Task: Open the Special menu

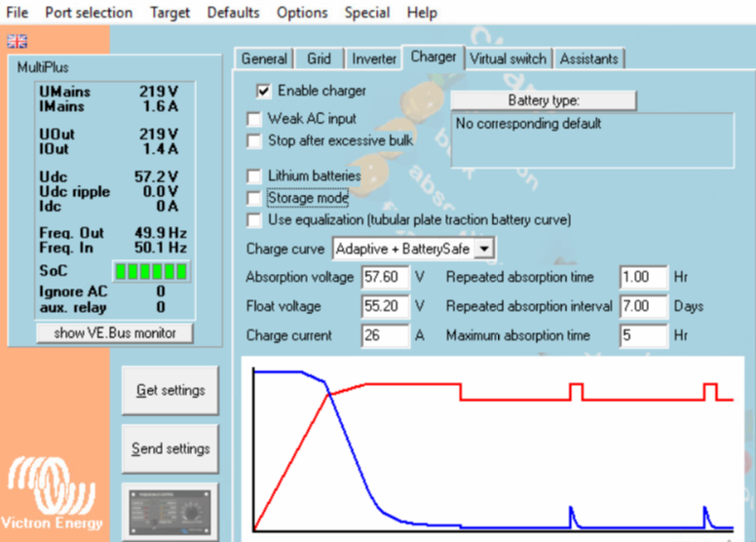Action: (x=367, y=12)
